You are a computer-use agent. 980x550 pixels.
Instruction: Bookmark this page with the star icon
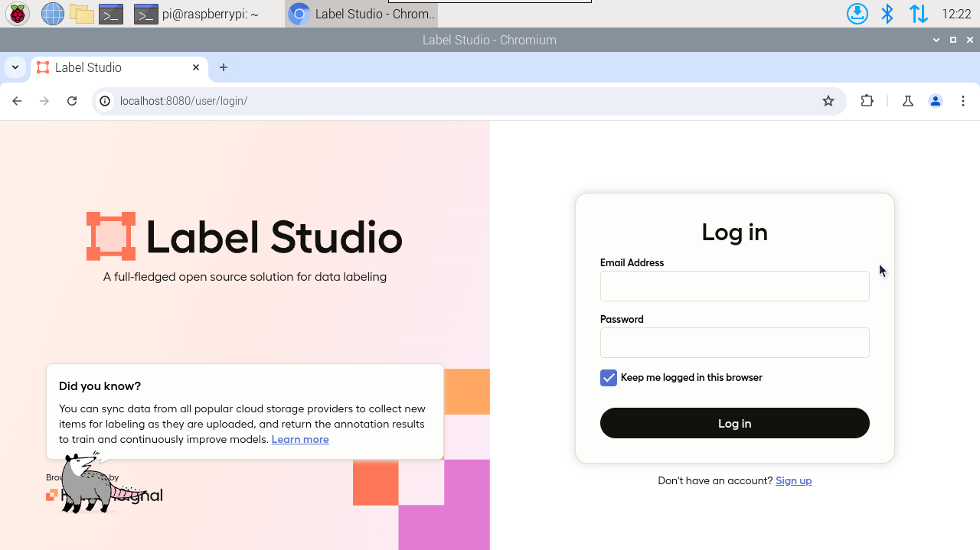click(828, 101)
